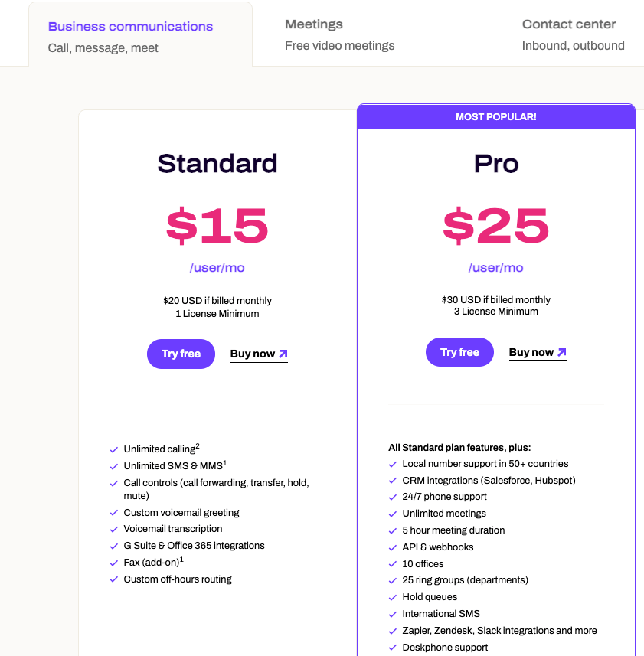Image resolution: width=644 pixels, height=656 pixels.
Task: Click the checkmark next to Deskphone support
Action: pyautogui.click(x=392, y=647)
